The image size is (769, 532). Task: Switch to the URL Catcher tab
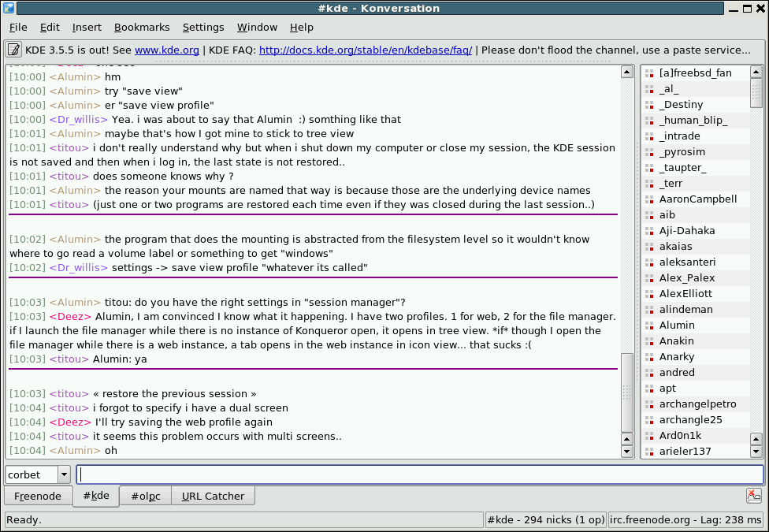213,496
